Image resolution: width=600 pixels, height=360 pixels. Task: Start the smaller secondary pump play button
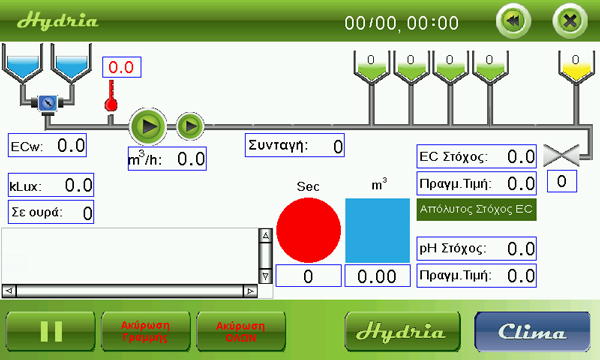(190, 126)
